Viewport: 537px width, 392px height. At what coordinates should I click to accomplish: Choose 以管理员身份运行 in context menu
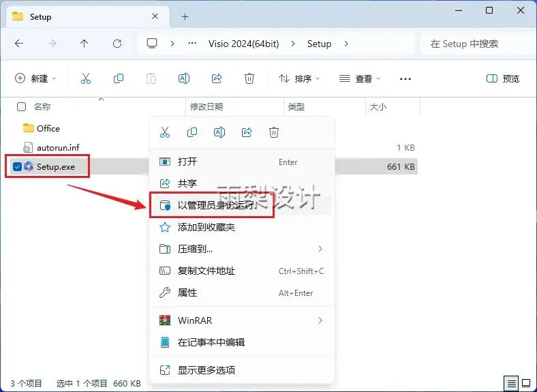[242, 205]
